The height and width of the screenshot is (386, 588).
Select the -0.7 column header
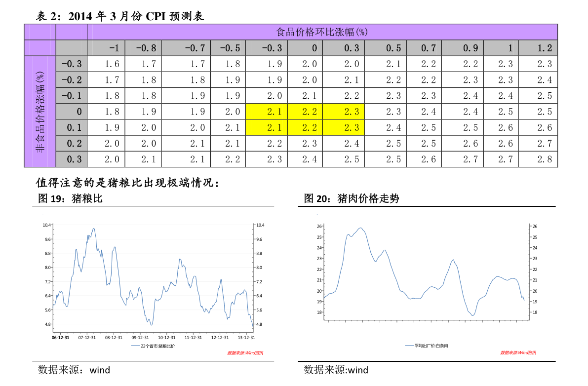[x=186, y=48]
